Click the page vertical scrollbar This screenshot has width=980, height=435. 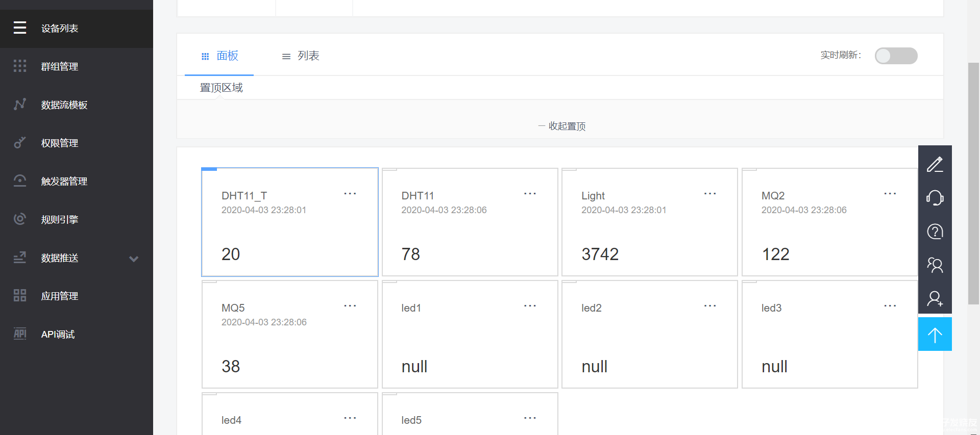coord(973,184)
